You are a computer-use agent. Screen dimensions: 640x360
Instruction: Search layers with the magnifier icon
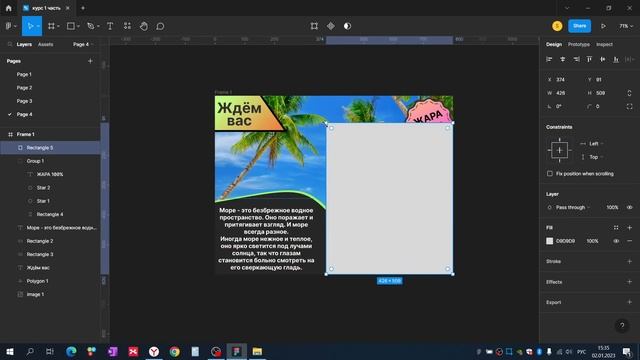tap(10, 44)
